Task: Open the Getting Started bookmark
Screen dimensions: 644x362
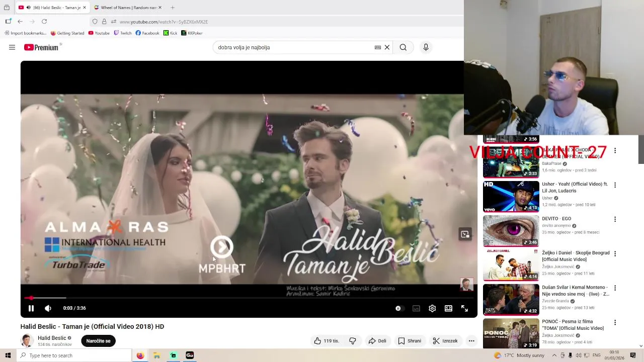Action: 67,33
